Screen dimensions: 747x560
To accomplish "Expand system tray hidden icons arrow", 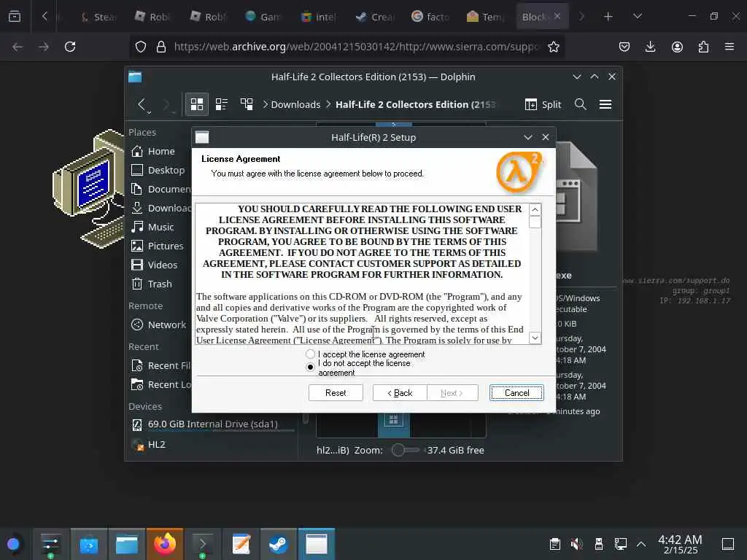I will pos(641,544).
